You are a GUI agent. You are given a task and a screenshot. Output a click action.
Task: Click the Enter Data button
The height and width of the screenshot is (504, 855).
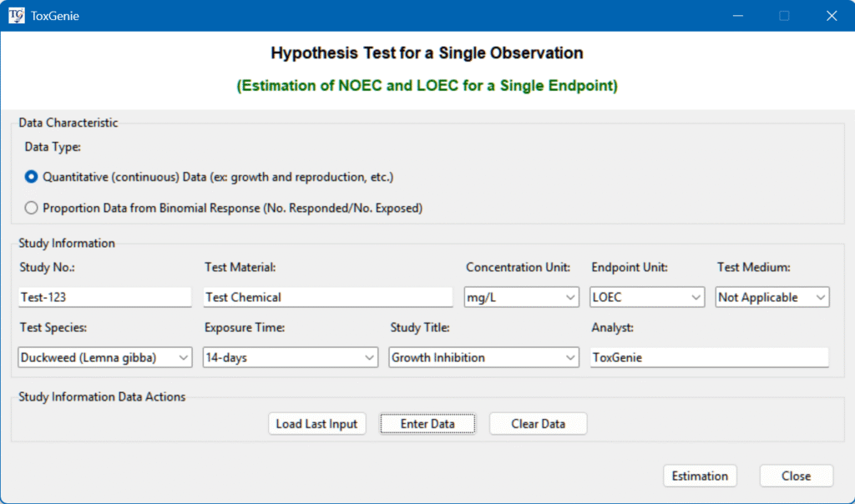pyautogui.click(x=427, y=424)
